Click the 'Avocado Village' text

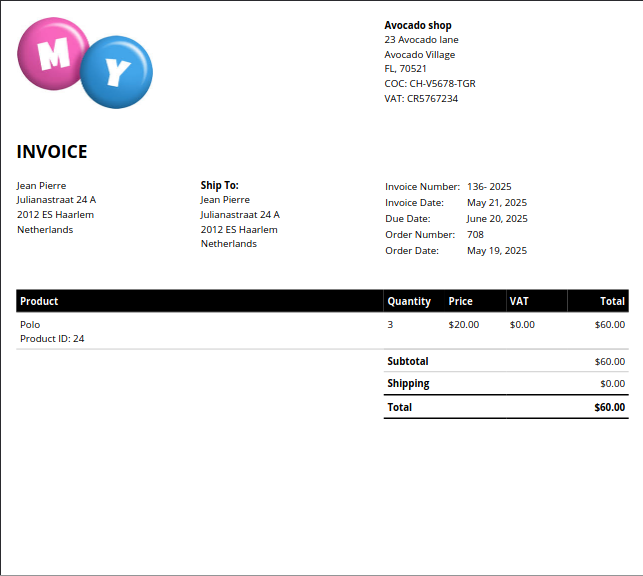click(420, 55)
